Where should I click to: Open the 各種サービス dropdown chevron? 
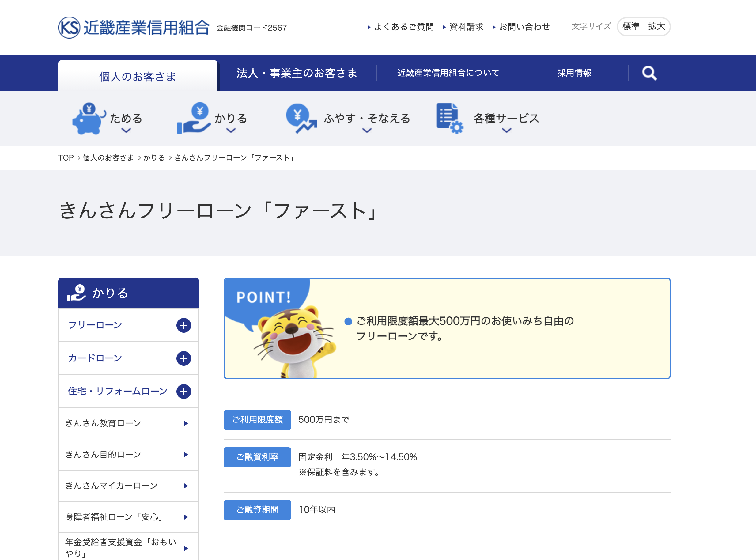click(x=507, y=131)
